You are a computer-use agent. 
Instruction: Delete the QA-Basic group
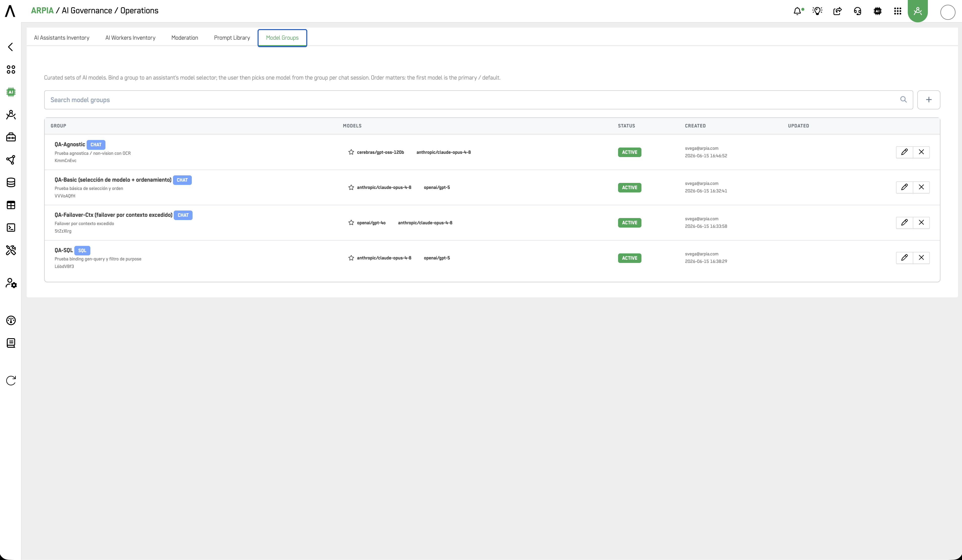click(x=921, y=187)
